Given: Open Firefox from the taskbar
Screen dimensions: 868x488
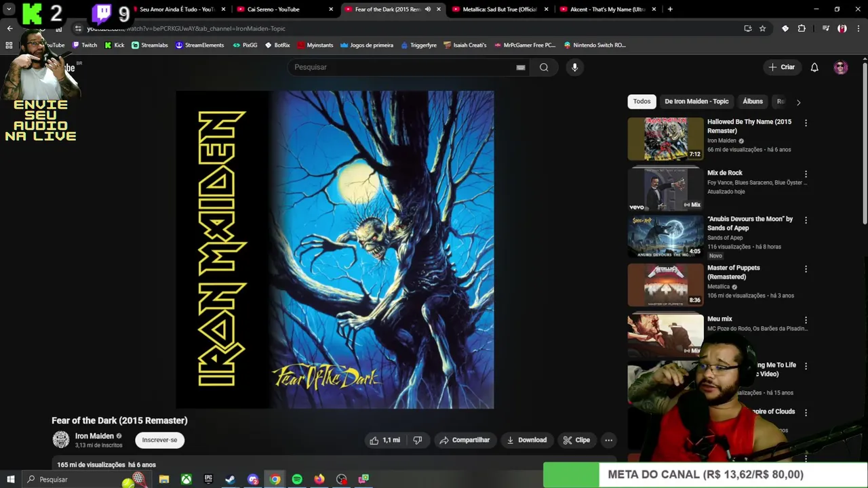Looking at the screenshot, I should (319, 479).
